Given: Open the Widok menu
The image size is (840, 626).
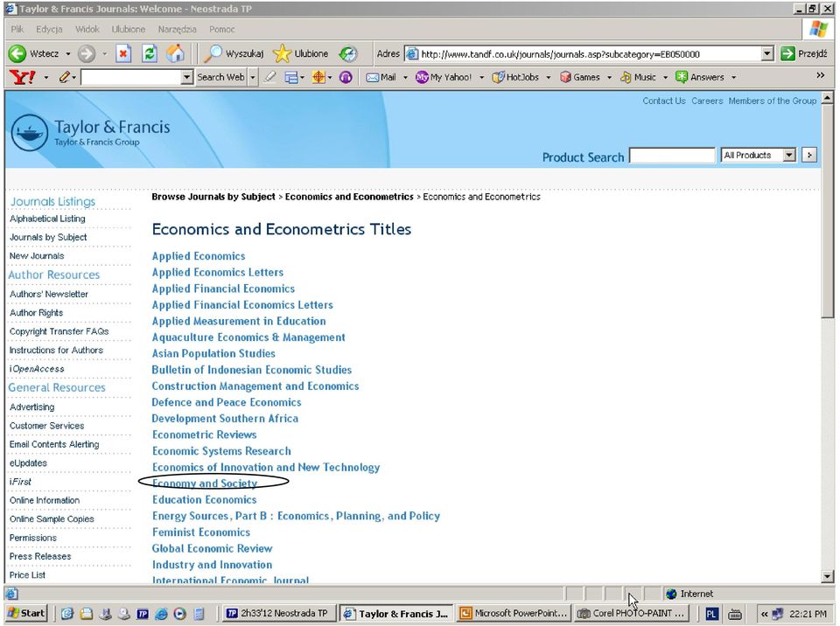Looking at the screenshot, I should coord(87,30).
